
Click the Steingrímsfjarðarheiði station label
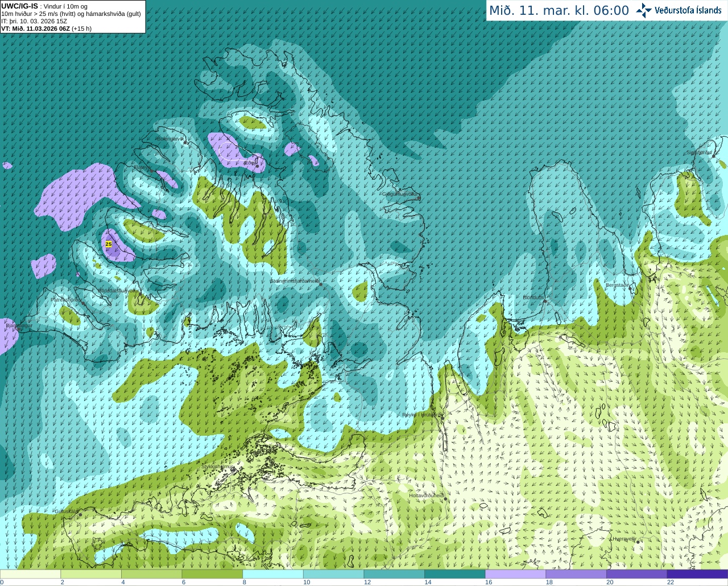click(x=295, y=281)
